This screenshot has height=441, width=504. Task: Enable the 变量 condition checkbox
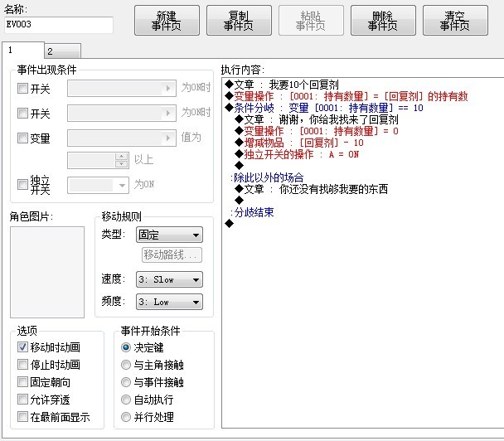[x=22, y=138]
